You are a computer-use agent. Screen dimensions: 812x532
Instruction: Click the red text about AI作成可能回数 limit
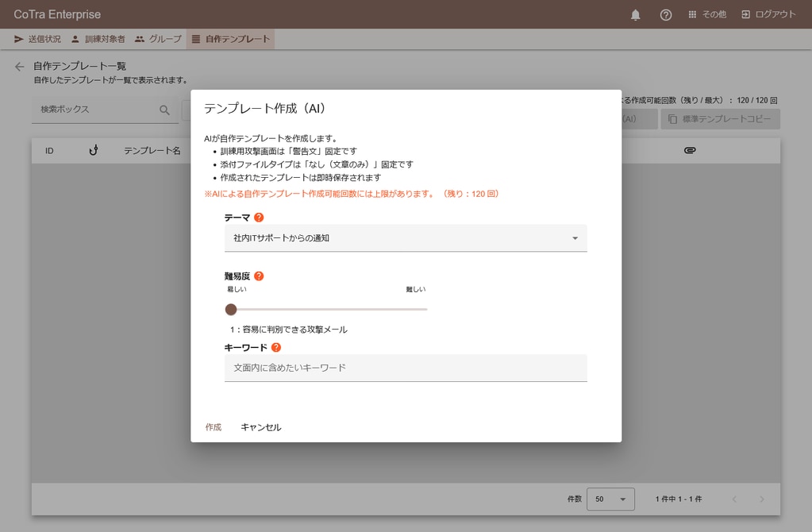(x=351, y=194)
